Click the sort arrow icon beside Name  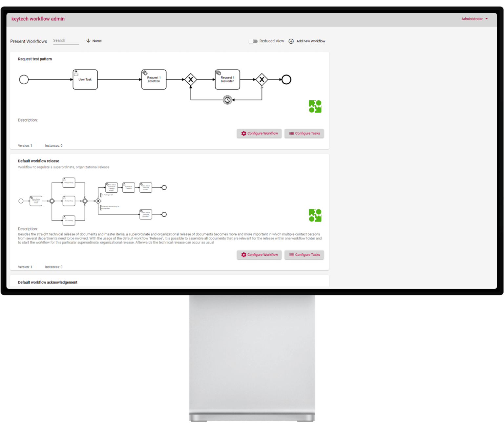point(88,41)
